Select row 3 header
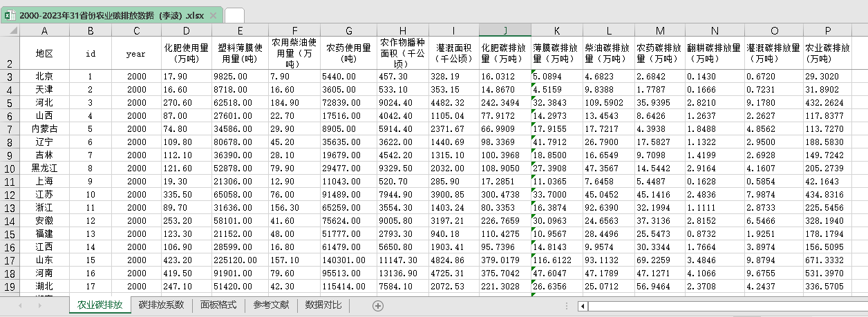868x317 pixels. [10, 76]
